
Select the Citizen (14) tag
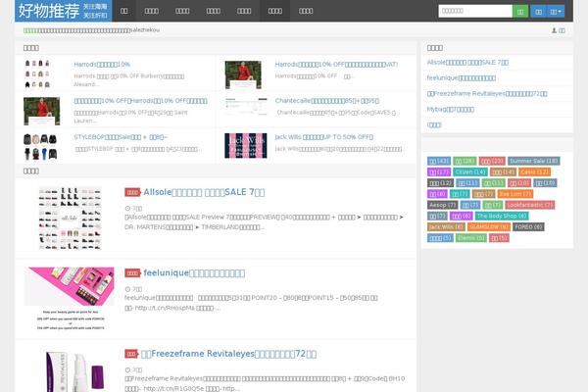[x=470, y=171]
